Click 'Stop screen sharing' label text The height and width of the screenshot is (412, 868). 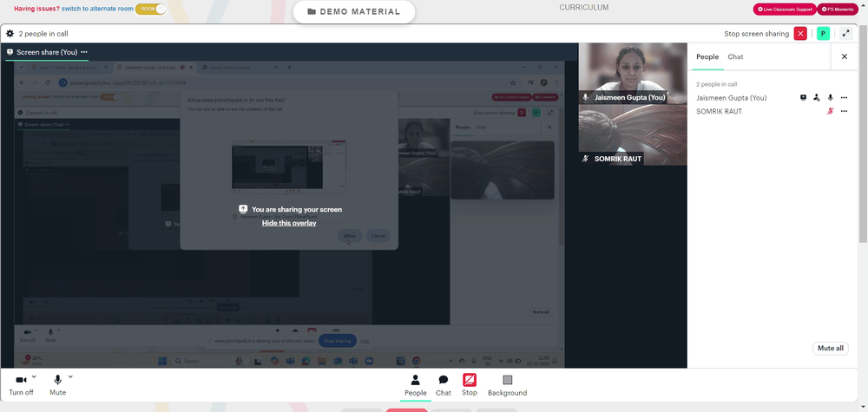click(x=756, y=34)
